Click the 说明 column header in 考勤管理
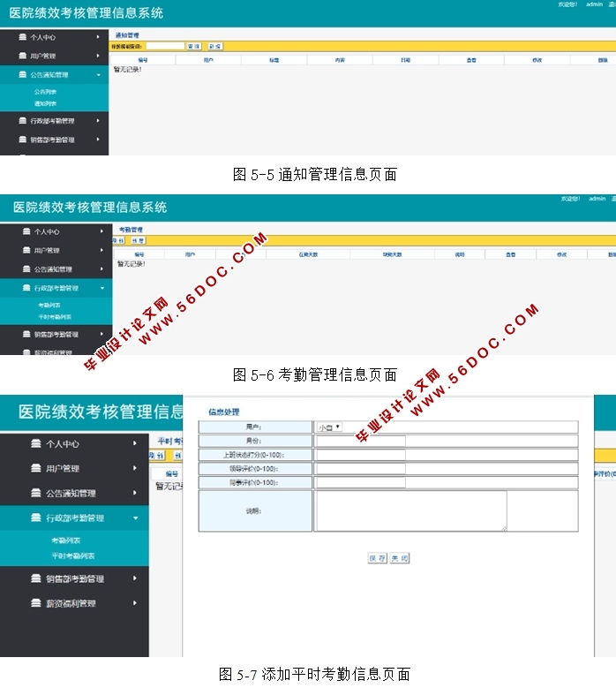The width and height of the screenshot is (616, 688). click(459, 254)
